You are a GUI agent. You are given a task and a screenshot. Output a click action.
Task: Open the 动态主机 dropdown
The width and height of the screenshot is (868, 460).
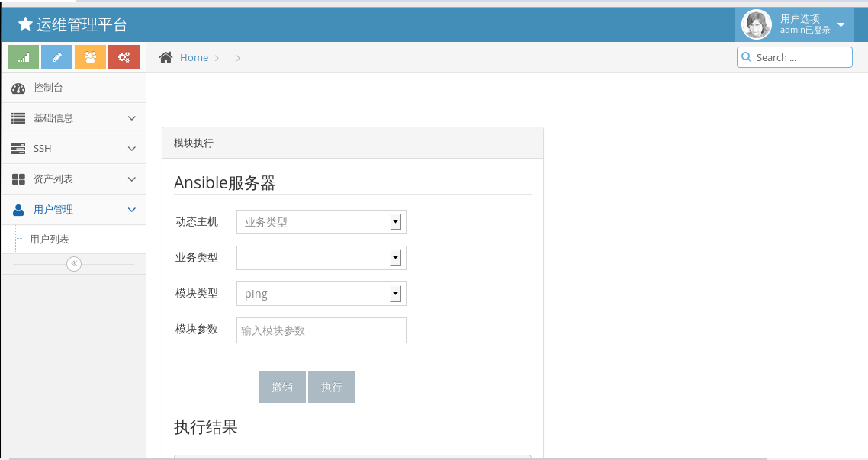click(321, 222)
